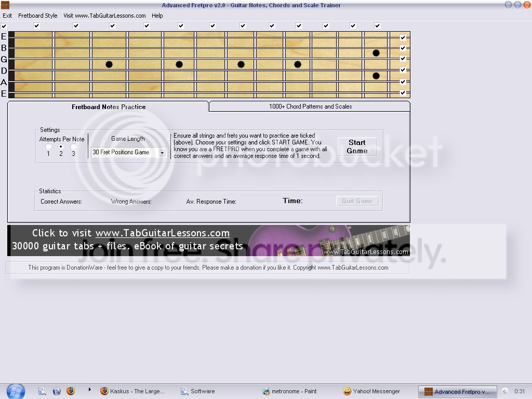Open the Help menu
532x399 pixels.
157,16
